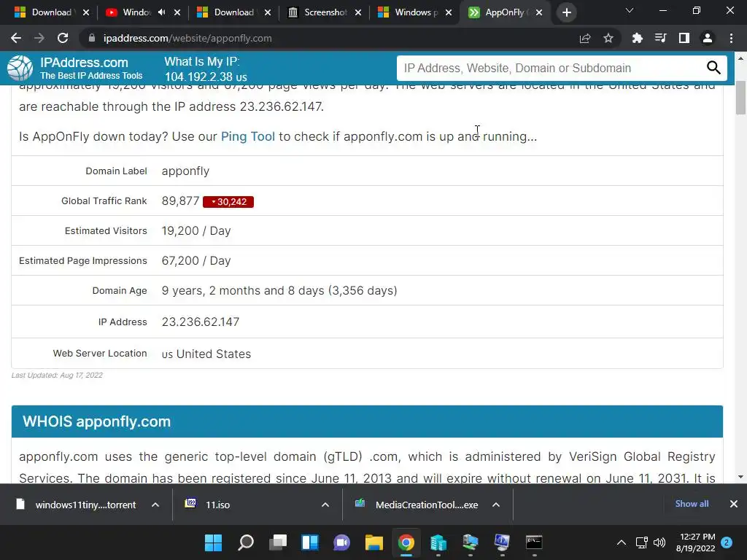
Task: Switch to Chrome in the taskbar
Action: click(406, 542)
